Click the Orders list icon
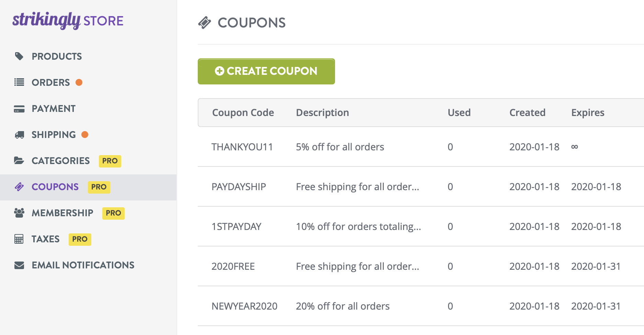Viewport: 644px width, 335px height. [x=19, y=82]
